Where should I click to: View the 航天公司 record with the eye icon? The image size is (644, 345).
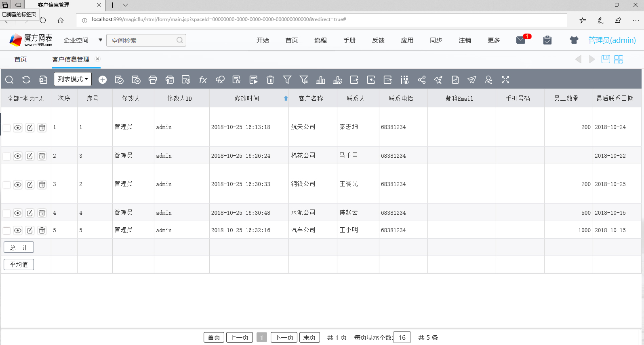point(18,128)
